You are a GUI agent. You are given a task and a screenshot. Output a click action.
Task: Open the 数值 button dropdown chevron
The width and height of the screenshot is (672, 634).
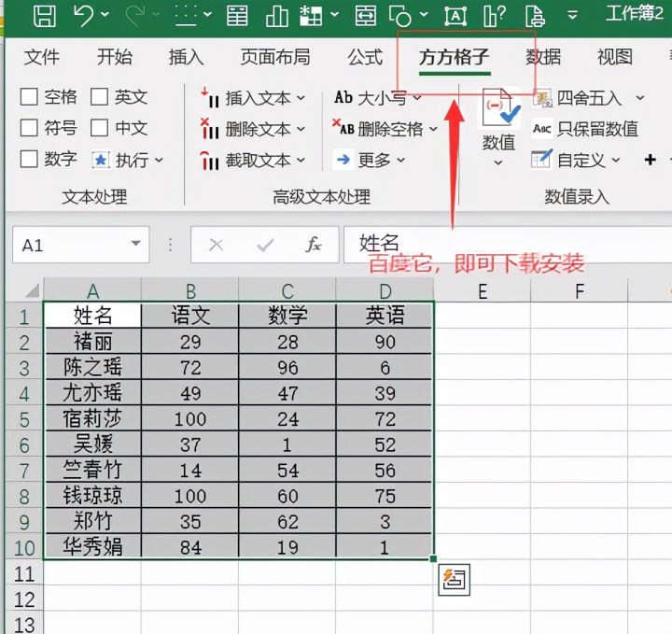coord(498,162)
